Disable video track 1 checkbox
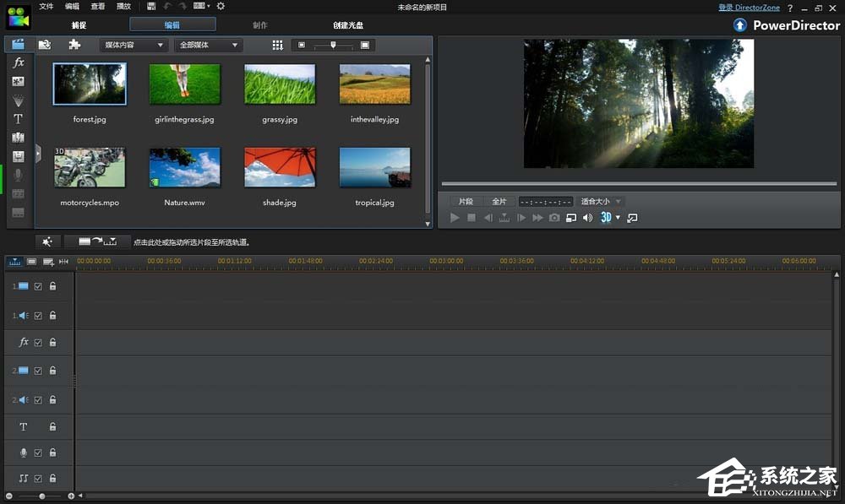Image resolution: width=845 pixels, height=504 pixels. [x=38, y=286]
